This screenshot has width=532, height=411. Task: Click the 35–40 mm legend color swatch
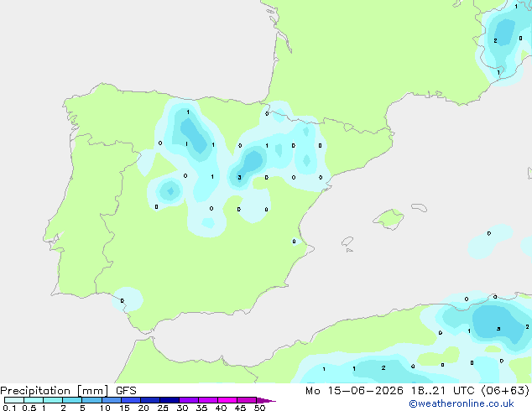click(x=207, y=400)
